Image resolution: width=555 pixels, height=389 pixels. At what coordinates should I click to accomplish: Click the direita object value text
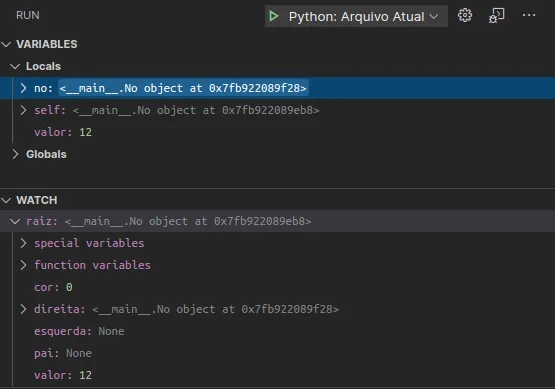click(x=215, y=309)
